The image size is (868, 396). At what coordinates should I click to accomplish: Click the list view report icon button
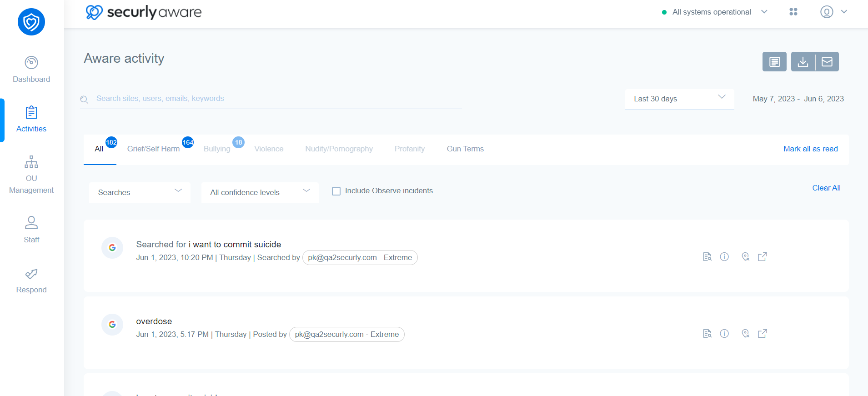pos(774,61)
